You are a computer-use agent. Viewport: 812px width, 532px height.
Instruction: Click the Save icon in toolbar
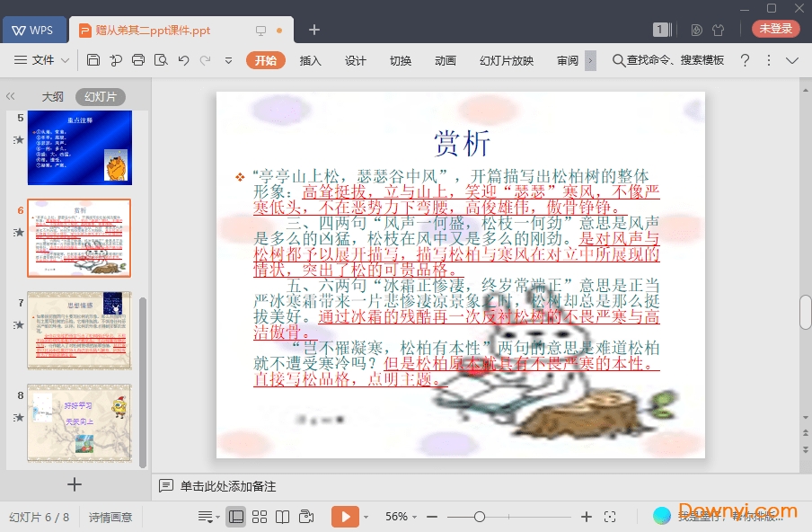(x=93, y=60)
